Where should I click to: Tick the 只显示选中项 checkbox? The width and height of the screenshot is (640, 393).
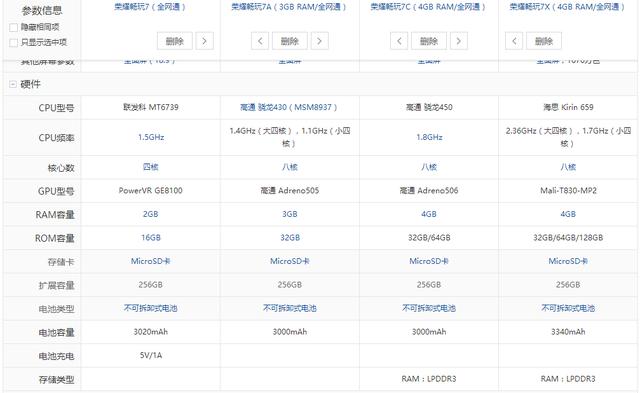pos(13,42)
